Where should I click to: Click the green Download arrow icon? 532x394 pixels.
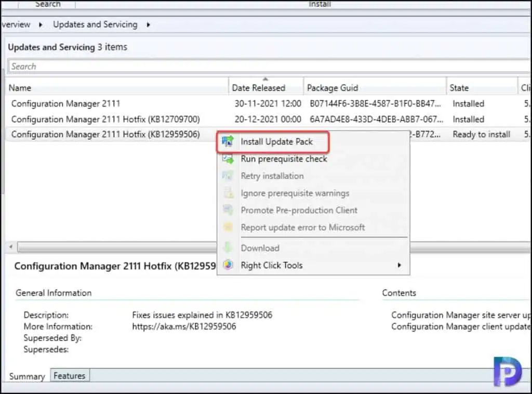228,248
